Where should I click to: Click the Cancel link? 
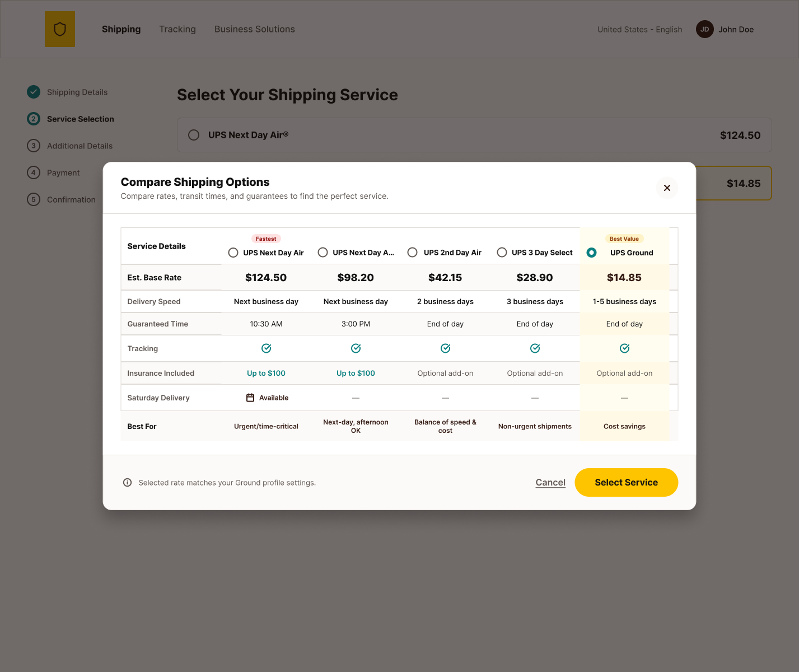click(x=550, y=482)
